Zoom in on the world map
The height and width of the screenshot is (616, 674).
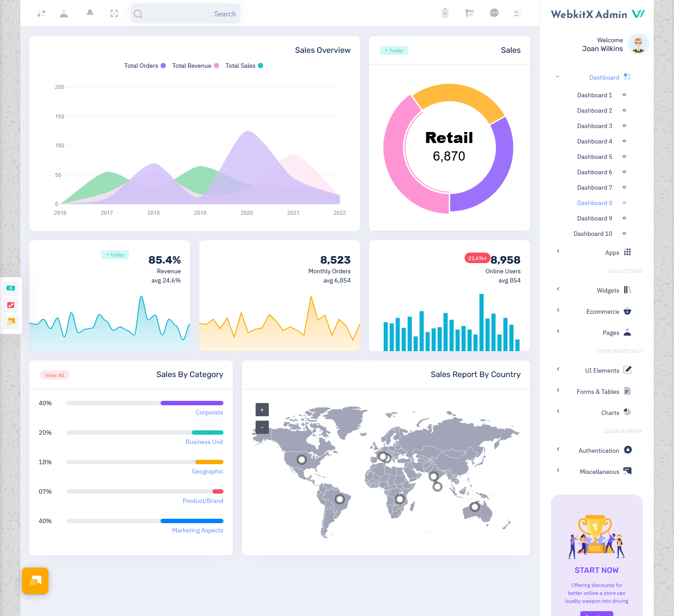262,410
